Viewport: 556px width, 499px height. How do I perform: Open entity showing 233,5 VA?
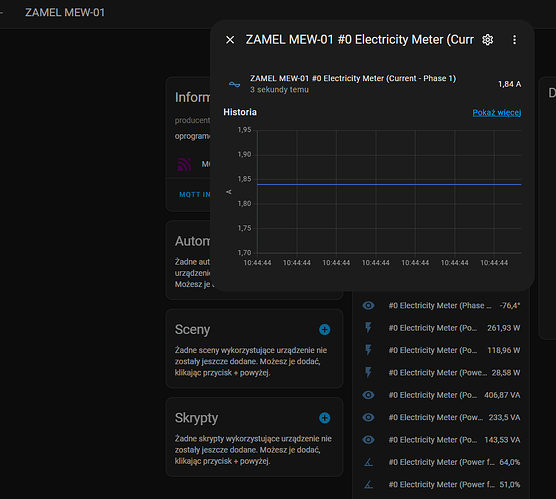(441, 417)
